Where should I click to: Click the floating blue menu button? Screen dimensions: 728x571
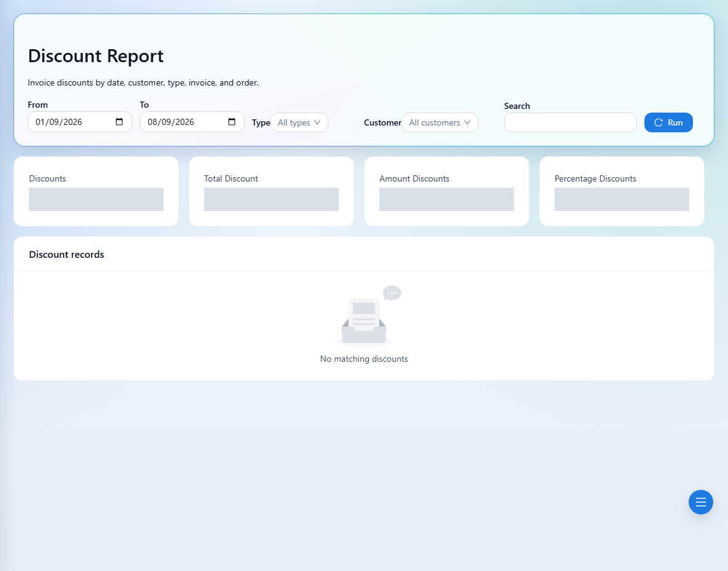point(700,502)
